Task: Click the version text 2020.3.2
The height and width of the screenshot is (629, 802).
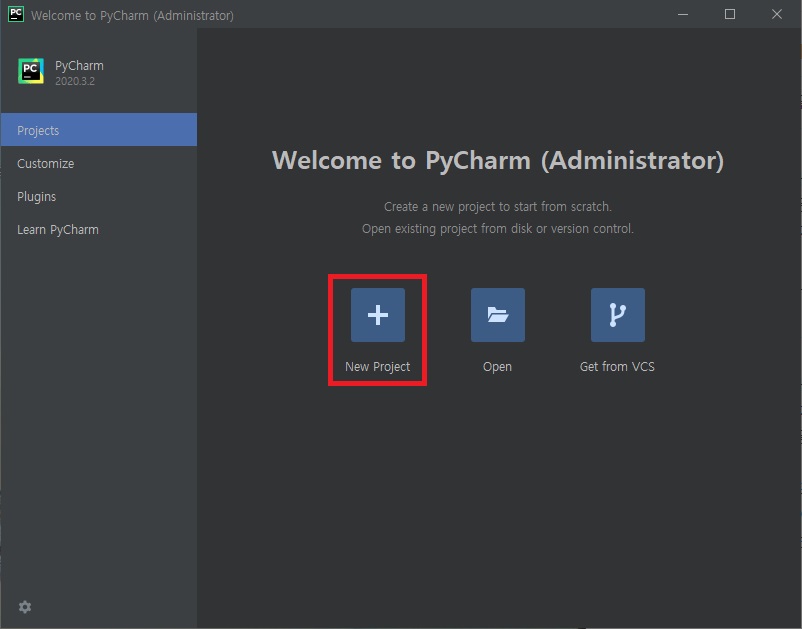Action: 75,81
